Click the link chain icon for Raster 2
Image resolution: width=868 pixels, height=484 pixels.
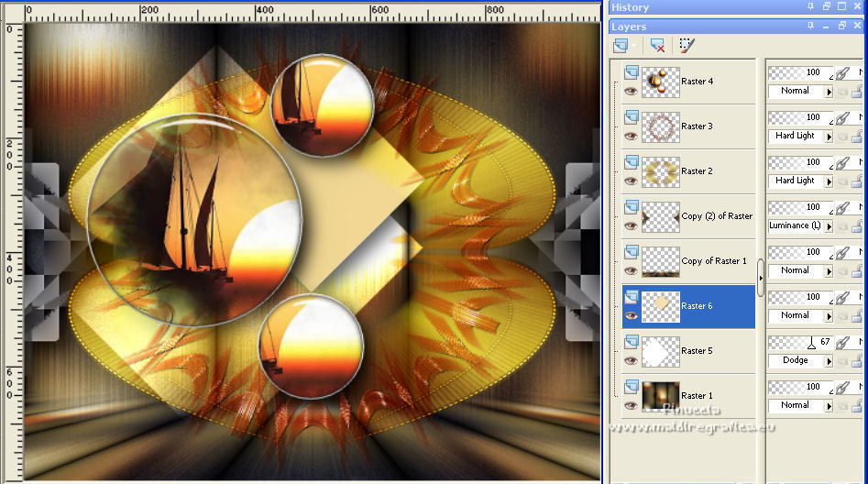842,162
